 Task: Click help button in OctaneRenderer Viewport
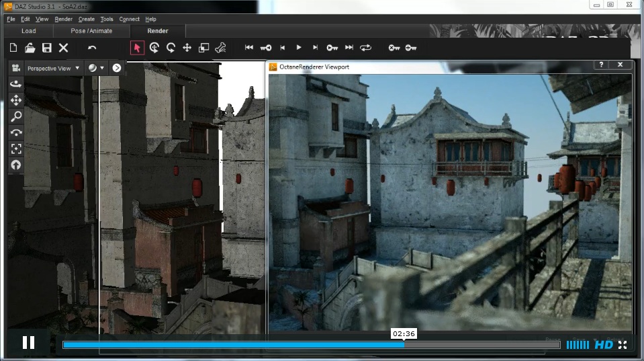click(x=601, y=65)
